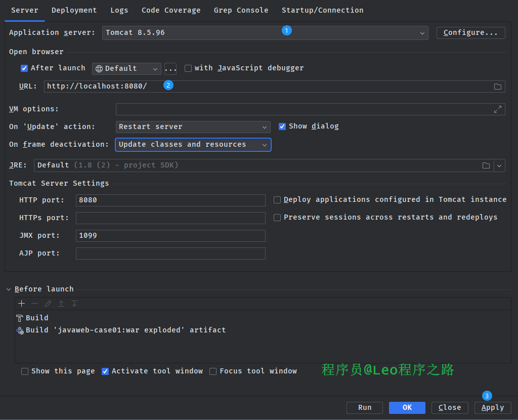Click the Apply button

tap(492, 408)
